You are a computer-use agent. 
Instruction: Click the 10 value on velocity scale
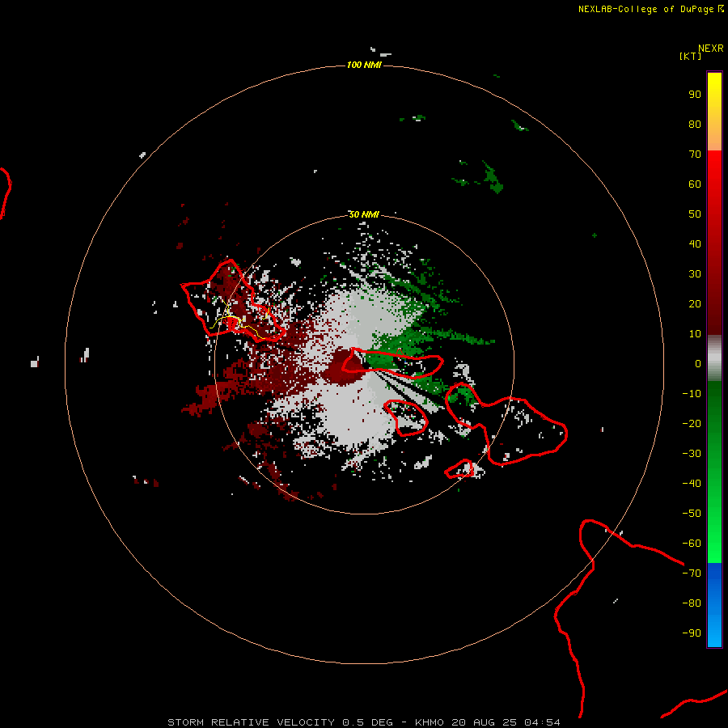(695, 334)
